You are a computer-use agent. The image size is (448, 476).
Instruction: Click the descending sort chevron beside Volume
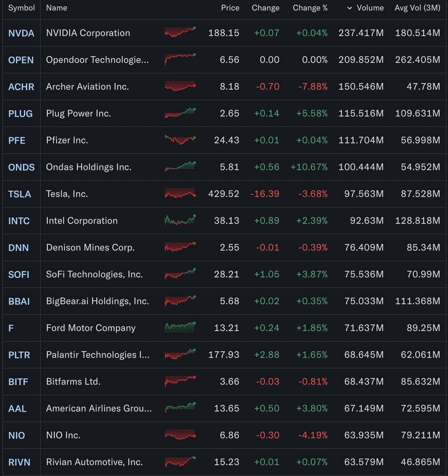pyautogui.click(x=350, y=8)
